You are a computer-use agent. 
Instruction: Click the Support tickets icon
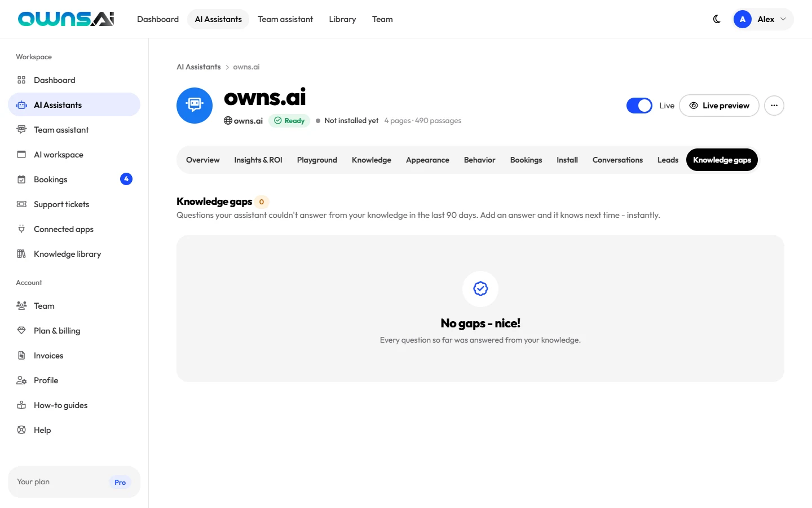(21, 204)
